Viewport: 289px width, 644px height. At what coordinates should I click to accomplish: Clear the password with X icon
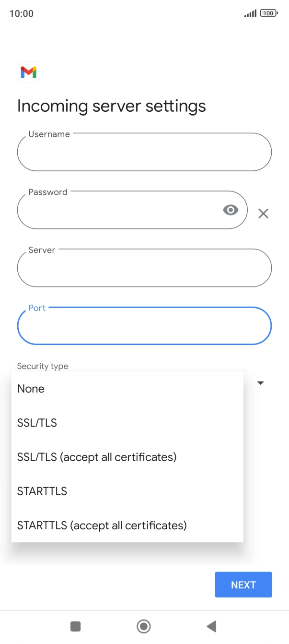click(263, 214)
